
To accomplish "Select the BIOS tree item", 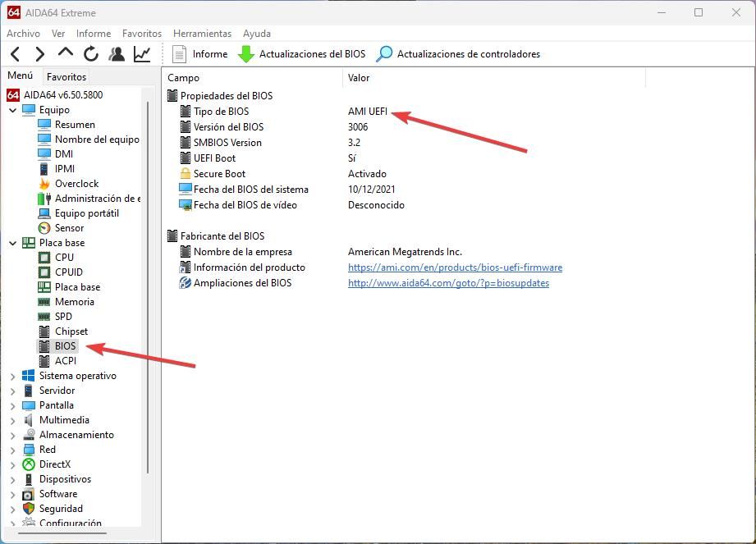I will pos(58,346).
